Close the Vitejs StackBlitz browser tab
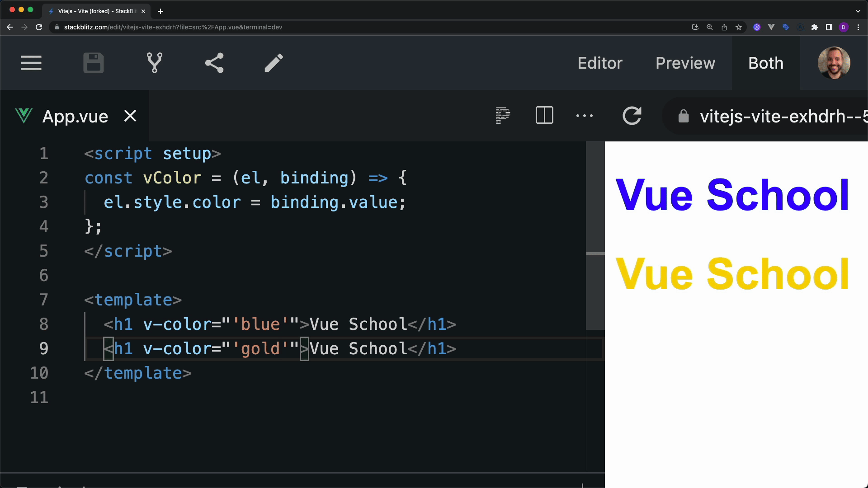 143,11
